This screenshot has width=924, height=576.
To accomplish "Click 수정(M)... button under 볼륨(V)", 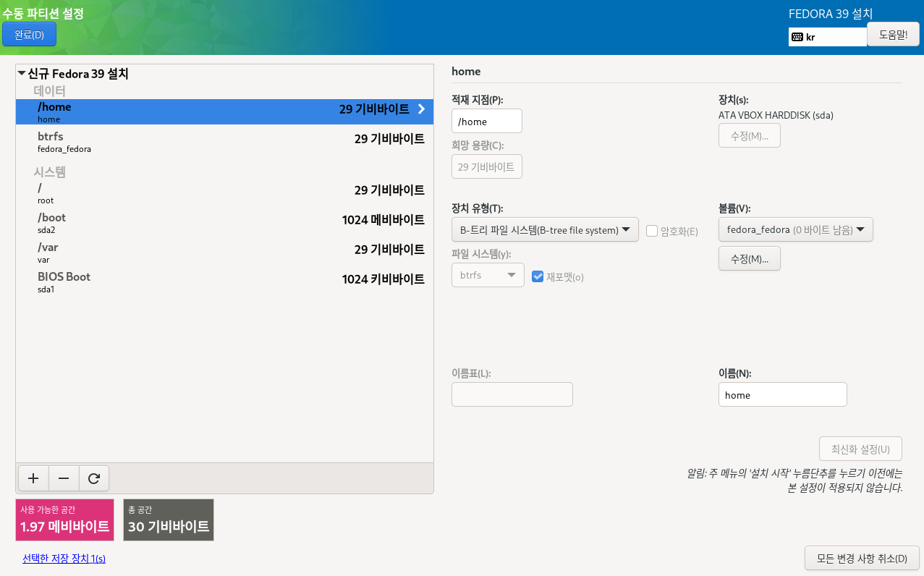I will (750, 258).
